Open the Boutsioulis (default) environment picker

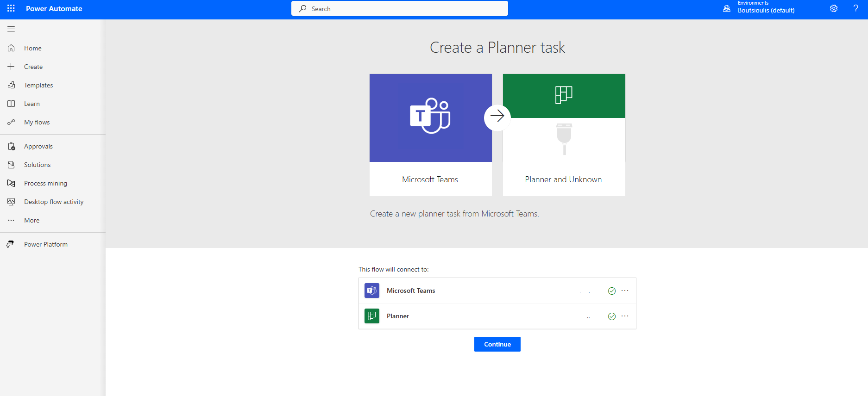(766, 10)
